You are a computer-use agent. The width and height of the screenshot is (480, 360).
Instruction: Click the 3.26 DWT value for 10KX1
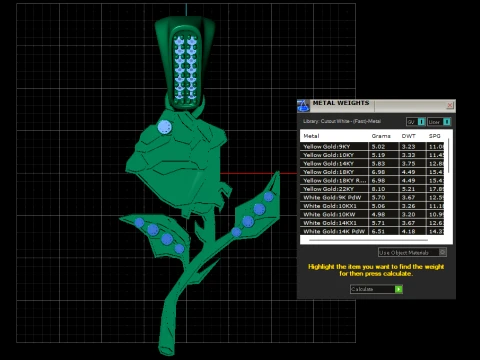(x=408, y=206)
